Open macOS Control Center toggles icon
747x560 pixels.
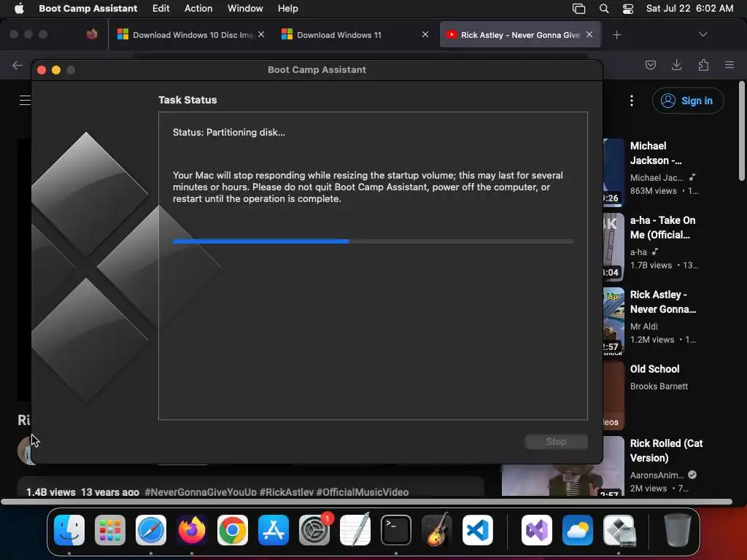pyautogui.click(x=628, y=9)
